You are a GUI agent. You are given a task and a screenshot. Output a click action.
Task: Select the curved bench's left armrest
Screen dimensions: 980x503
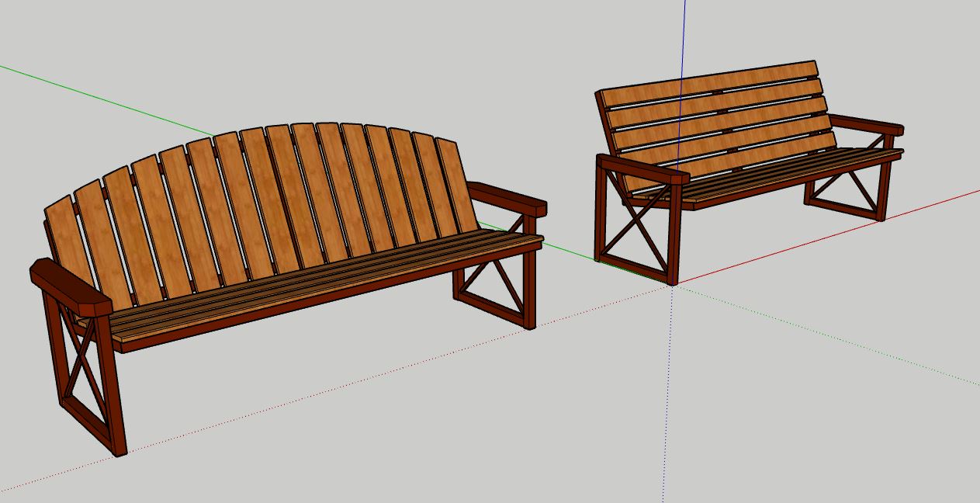(68, 286)
